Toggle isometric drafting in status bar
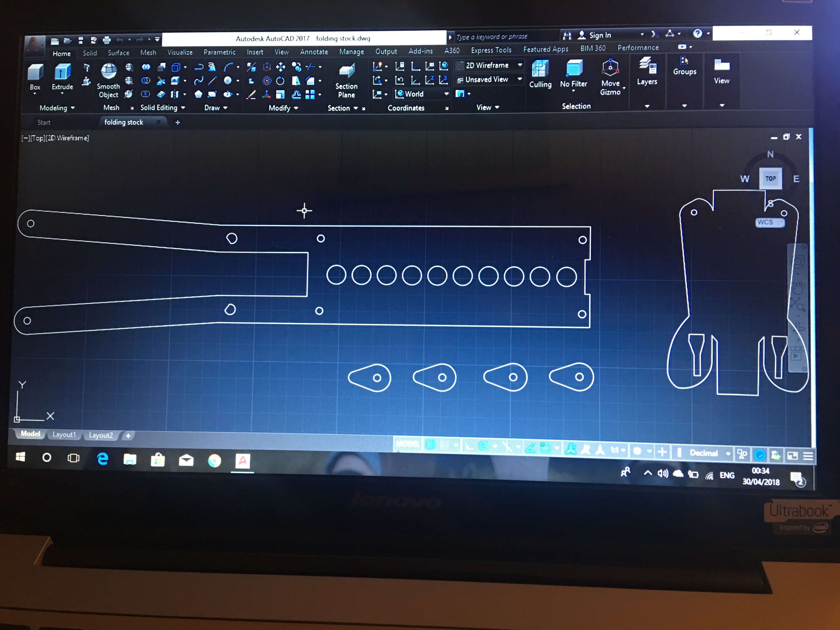The image size is (840, 630). pos(507,447)
